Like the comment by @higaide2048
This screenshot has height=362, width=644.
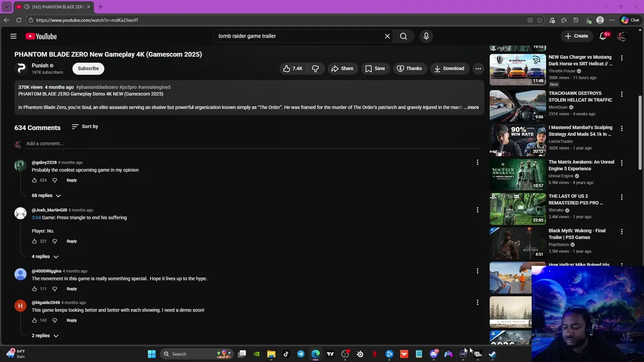coord(34,320)
